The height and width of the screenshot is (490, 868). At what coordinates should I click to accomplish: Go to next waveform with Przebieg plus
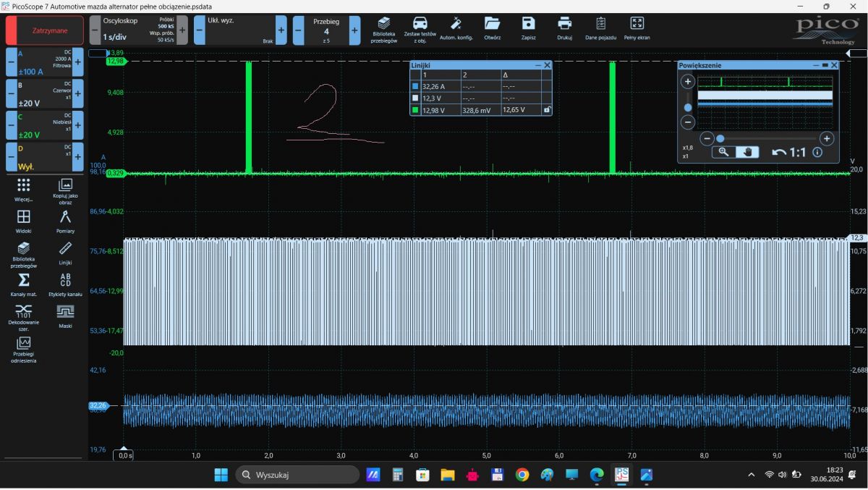354,30
